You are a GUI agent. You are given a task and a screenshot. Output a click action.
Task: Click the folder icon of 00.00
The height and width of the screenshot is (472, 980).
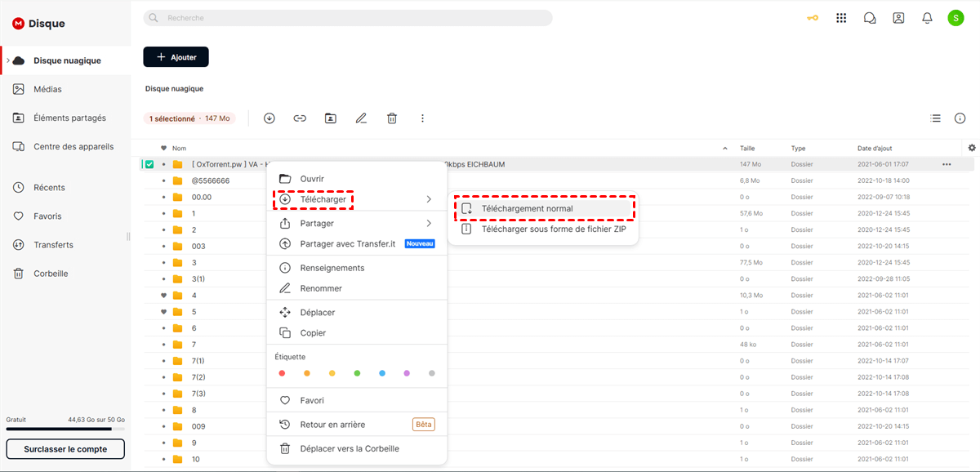[x=177, y=197]
